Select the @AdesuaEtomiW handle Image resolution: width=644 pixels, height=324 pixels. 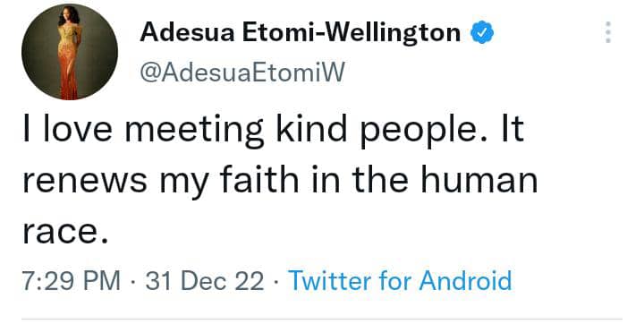(x=242, y=72)
